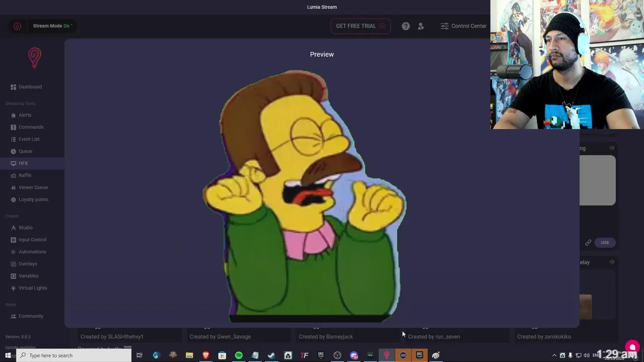Click the Windows taskbar search box
The width and height of the screenshot is (644, 362).
point(74,355)
